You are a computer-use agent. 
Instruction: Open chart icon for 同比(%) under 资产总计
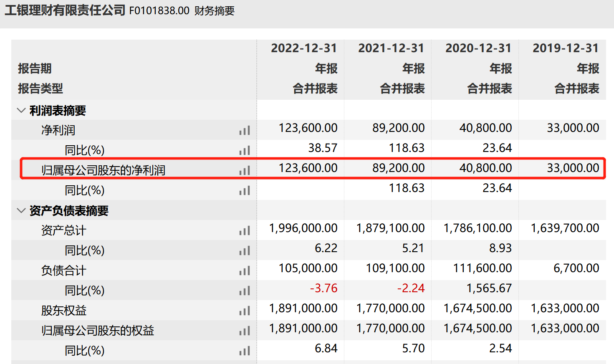[245, 250]
